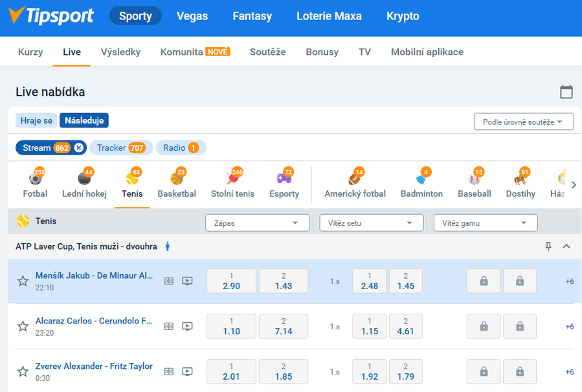This screenshot has width=582, height=392.
Task: Open the Podle úrovně soutěže sort dropdown
Action: [x=524, y=122]
